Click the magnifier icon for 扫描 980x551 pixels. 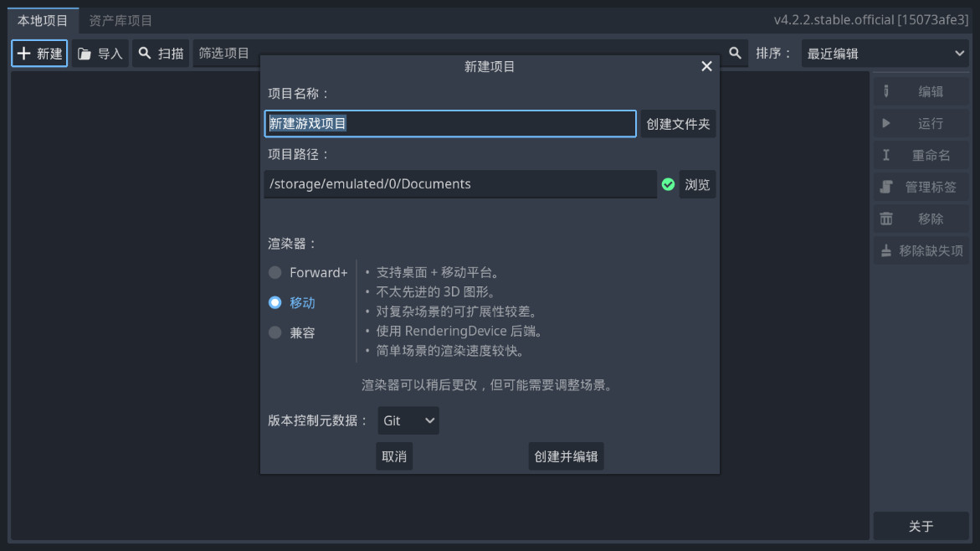(145, 53)
